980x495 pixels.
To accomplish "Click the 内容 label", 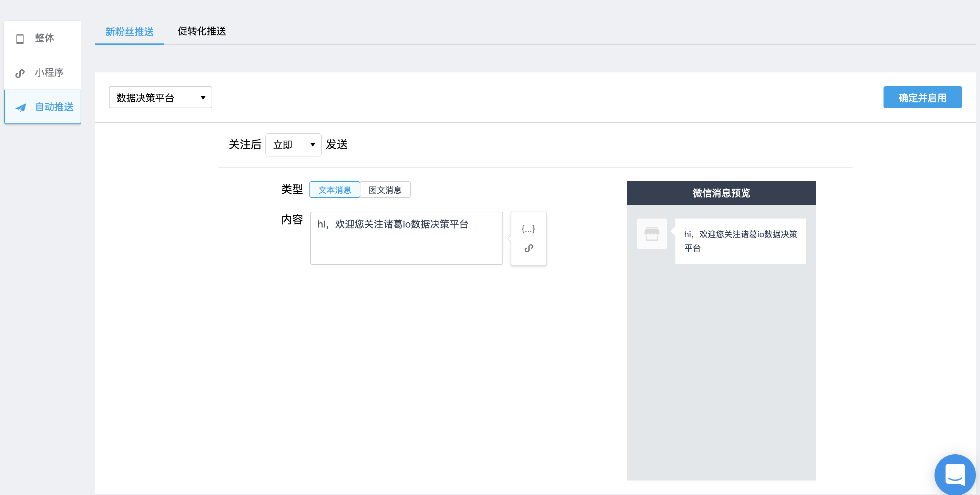I will click(x=292, y=220).
